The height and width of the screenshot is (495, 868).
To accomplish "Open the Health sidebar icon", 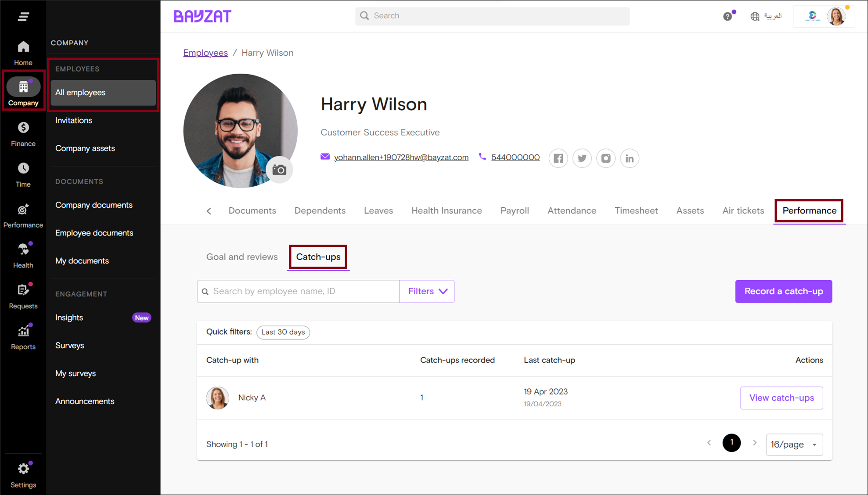I will point(23,249).
